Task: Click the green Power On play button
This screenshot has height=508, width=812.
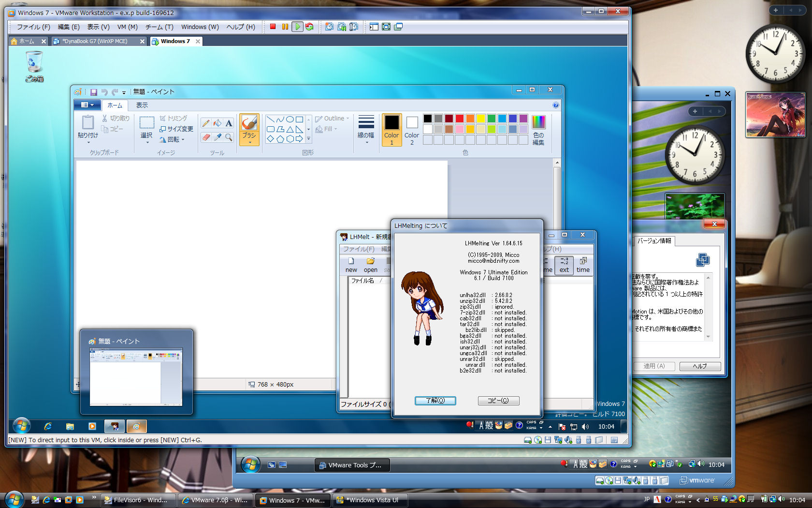Action: click(x=297, y=27)
